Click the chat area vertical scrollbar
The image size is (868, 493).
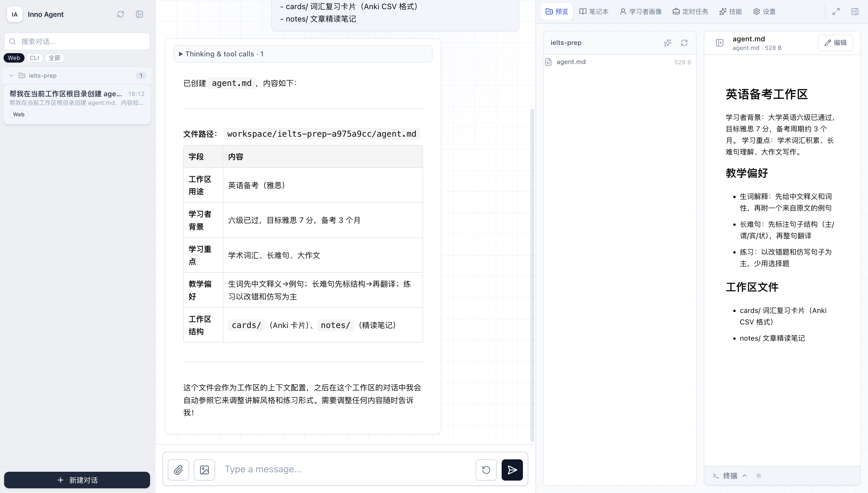click(532, 275)
